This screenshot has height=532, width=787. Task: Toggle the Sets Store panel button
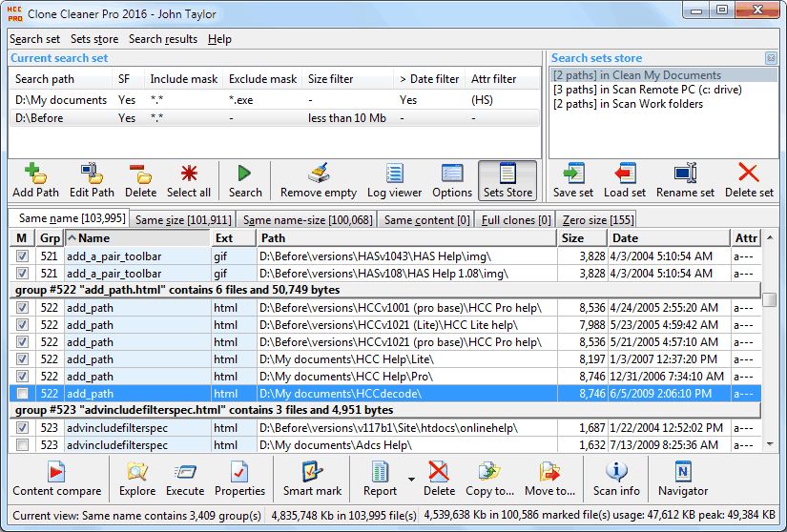[x=507, y=180]
